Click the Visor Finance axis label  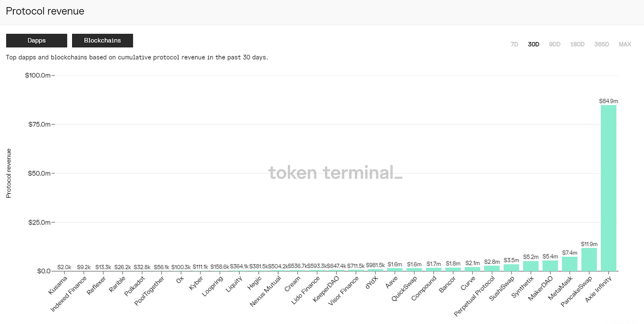pos(344,291)
